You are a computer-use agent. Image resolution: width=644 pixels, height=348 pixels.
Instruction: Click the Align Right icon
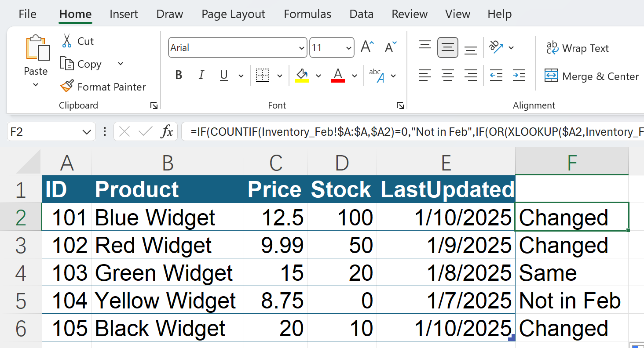click(x=471, y=76)
